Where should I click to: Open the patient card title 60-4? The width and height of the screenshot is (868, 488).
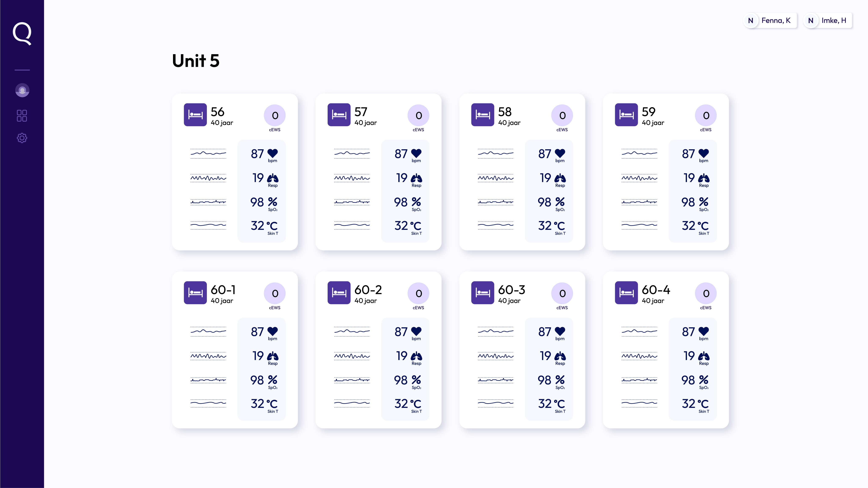656,290
